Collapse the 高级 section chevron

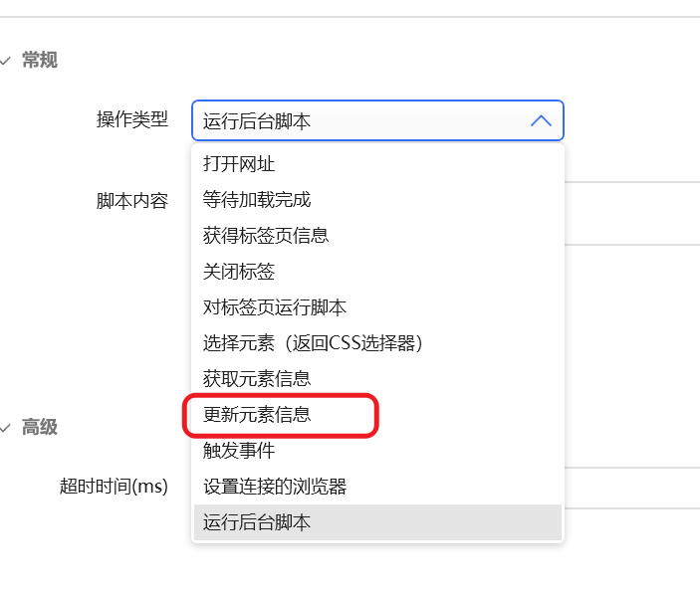point(6,427)
